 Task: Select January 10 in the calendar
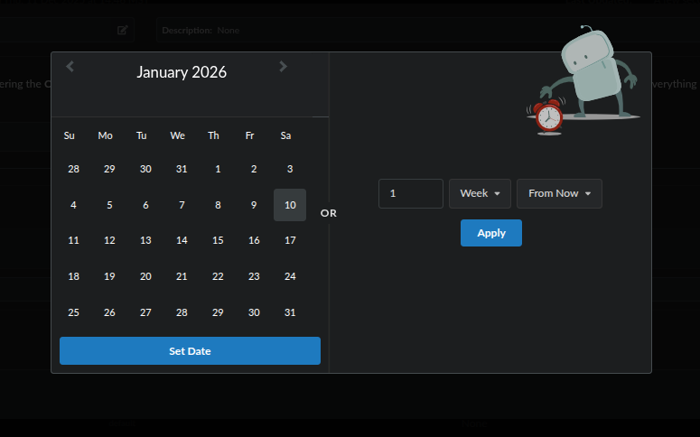[290, 205]
